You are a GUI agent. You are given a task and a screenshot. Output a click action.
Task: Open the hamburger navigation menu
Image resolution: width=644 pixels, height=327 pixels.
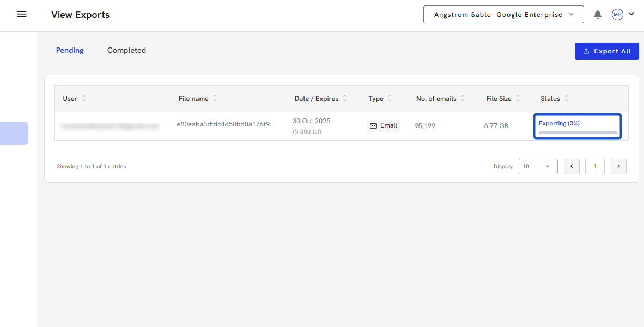(x=22, y=15)
